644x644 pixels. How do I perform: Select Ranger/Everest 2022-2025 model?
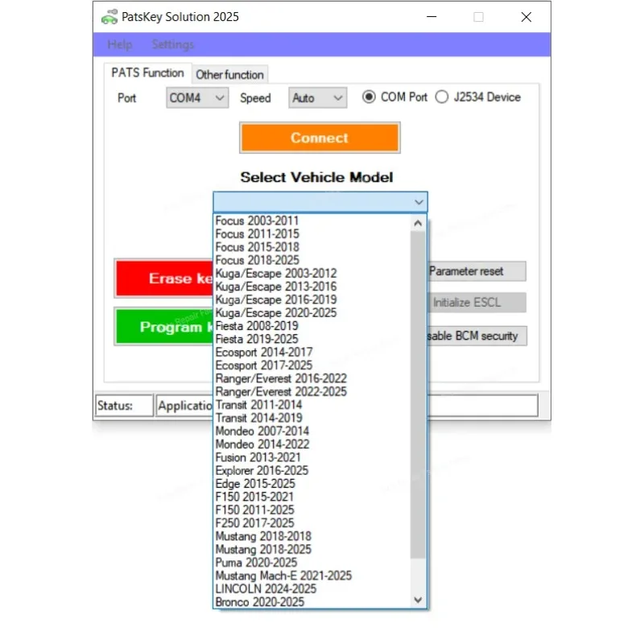tap(312, 392)
